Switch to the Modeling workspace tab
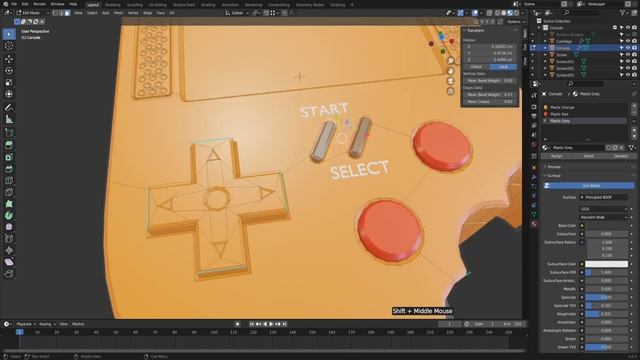 point(113,5)
